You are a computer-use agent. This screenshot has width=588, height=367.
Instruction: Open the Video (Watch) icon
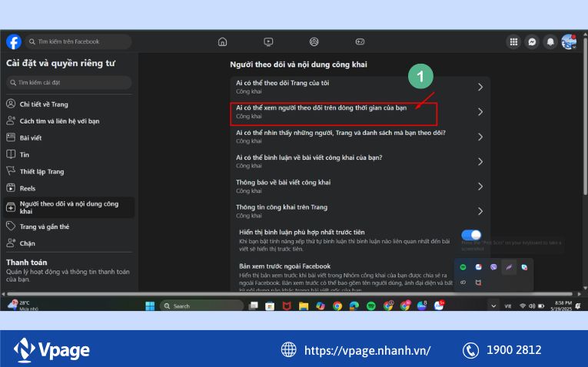268,41
